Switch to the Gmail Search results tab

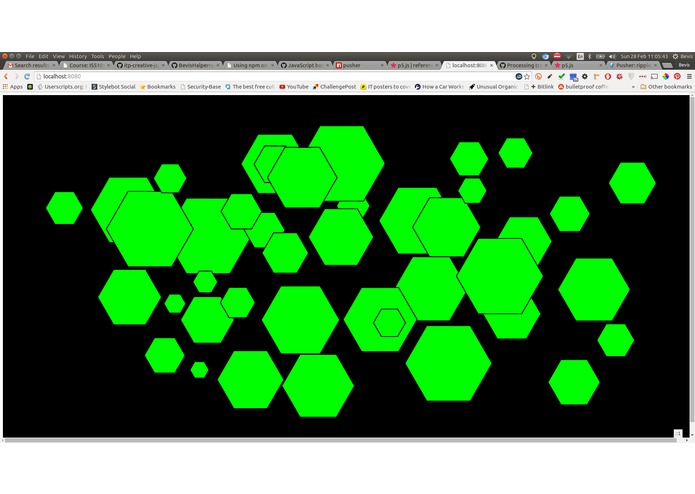pyautogui.click(x=30, y=65)
